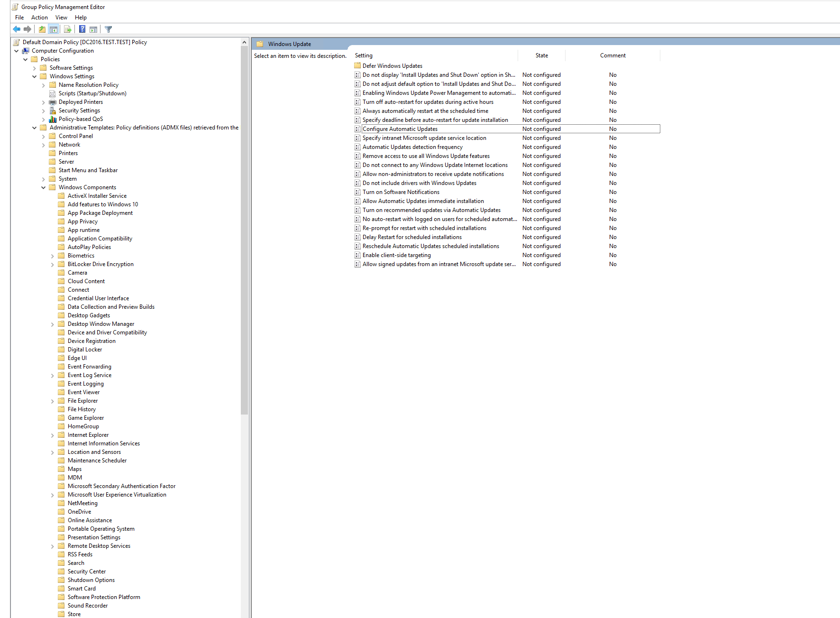
Task: Open Help using the question mark icon
Action: [x=82, y=29]
